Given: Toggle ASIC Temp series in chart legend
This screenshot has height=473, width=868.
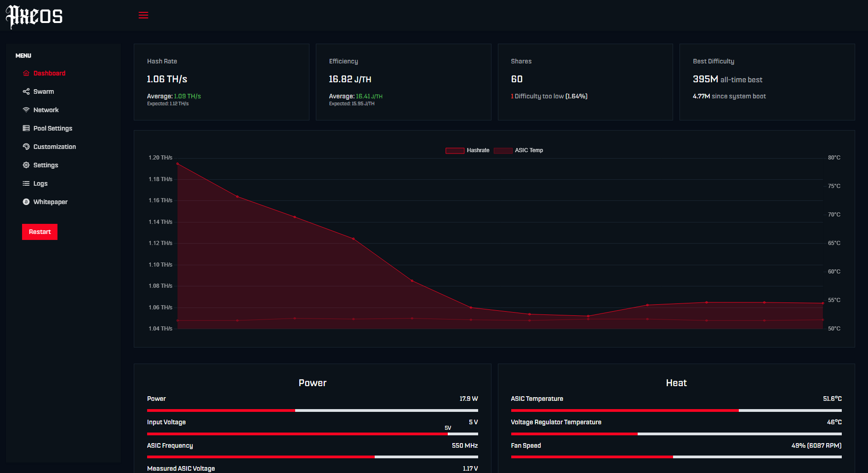Looking at the screenshot, I should pos(519,150).
